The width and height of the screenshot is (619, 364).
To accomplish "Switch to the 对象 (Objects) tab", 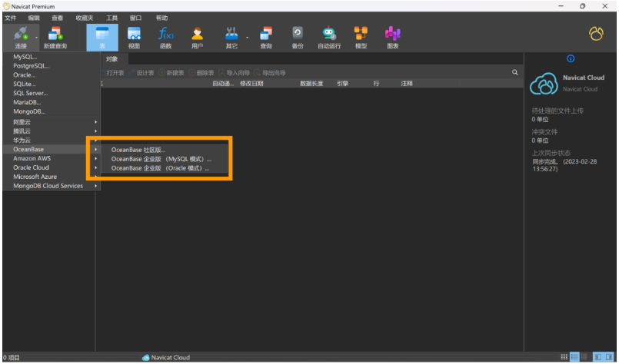I will [111, 59].
